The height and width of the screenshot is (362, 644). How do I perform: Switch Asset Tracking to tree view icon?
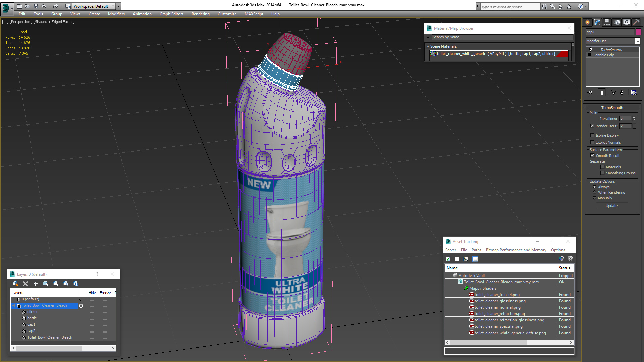point(466,259)
